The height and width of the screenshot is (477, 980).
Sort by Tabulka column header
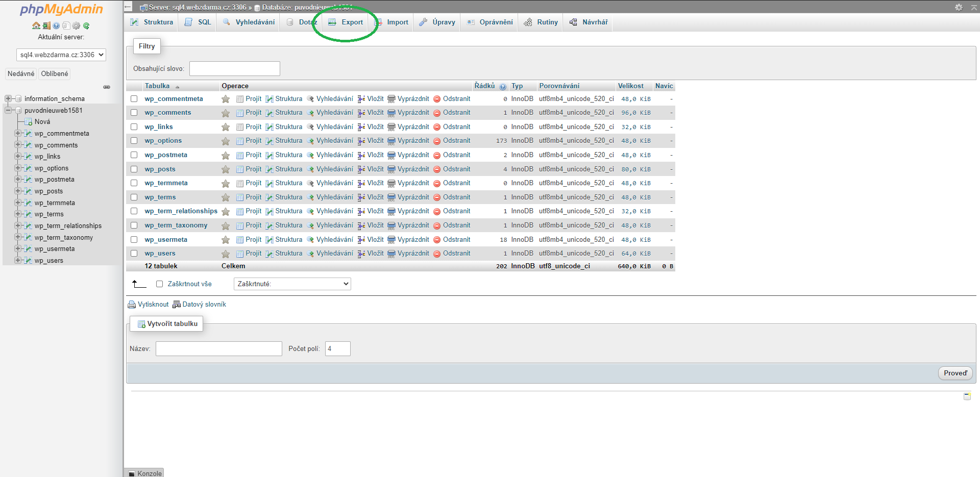coord(157,86)
